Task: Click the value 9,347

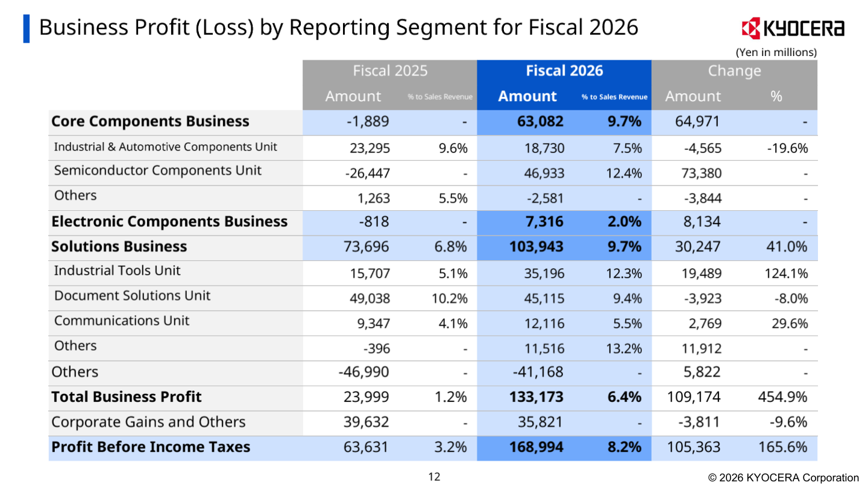Action: (373, 324)
